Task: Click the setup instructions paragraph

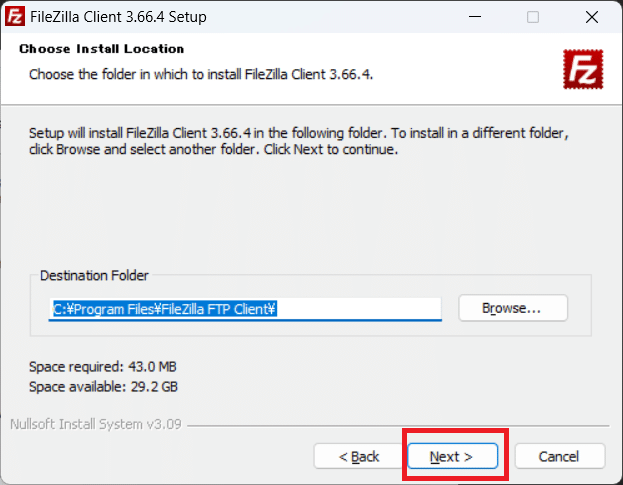Action: (x=300, y=141)
